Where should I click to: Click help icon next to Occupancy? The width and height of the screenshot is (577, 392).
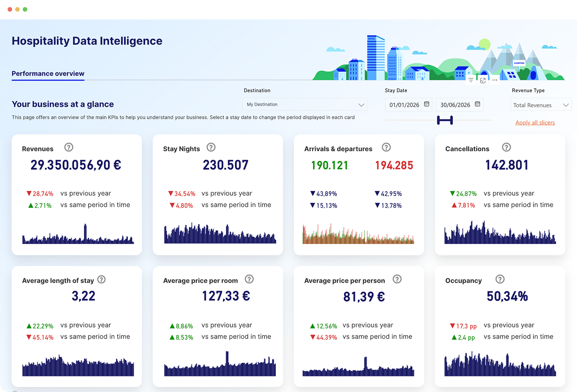(500, 279)
